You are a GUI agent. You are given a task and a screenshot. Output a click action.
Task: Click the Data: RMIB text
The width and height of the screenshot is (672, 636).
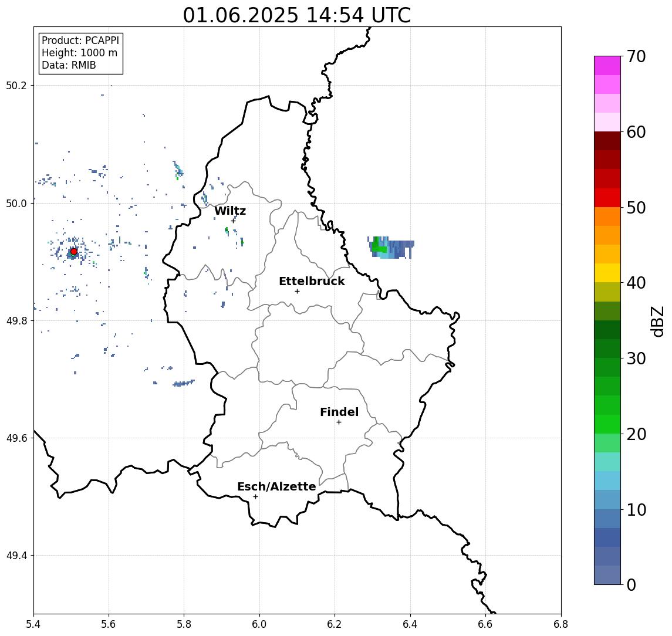click(69, 65)
